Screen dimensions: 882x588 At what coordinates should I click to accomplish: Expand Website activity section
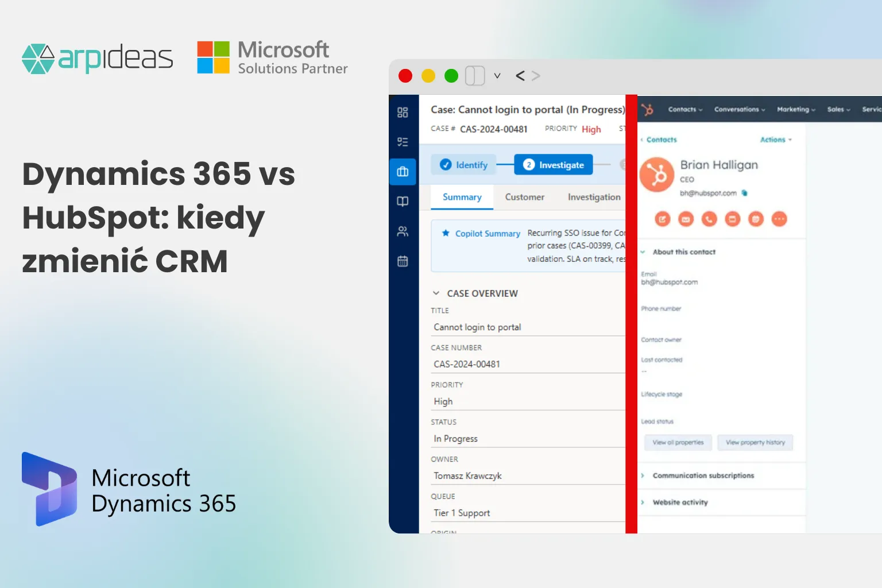tap(643, 502)
